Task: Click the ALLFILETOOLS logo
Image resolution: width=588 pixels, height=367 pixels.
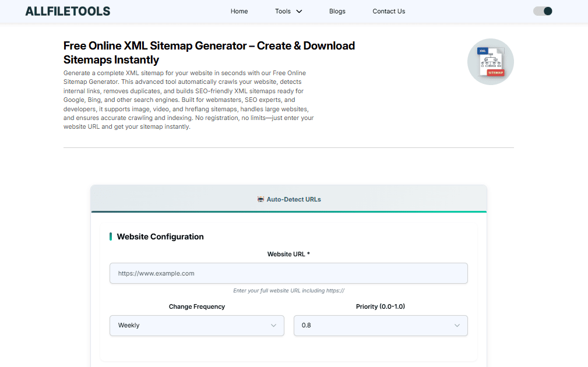Action: 68,11
